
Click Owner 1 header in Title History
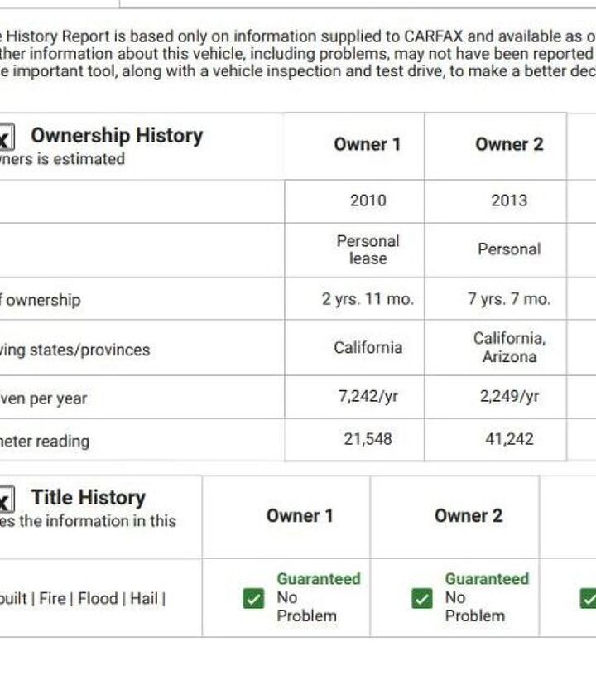[300, 516]
